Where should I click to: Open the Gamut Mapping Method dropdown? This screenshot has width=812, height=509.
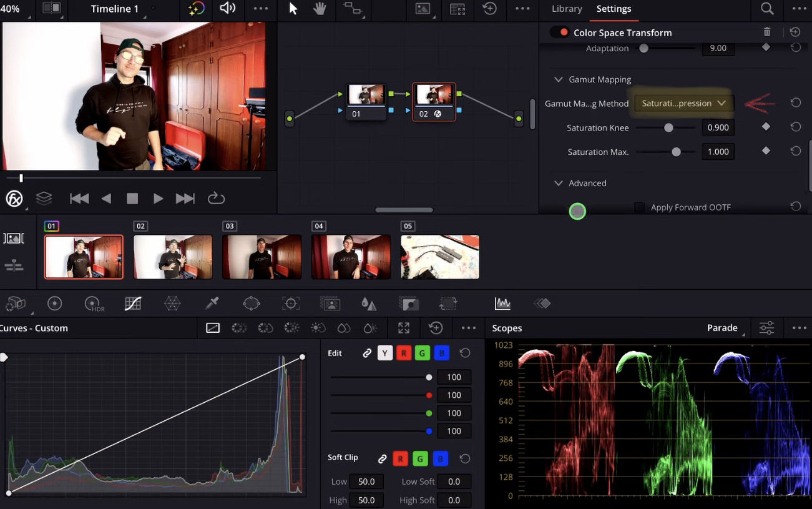(x=682, y=103)
